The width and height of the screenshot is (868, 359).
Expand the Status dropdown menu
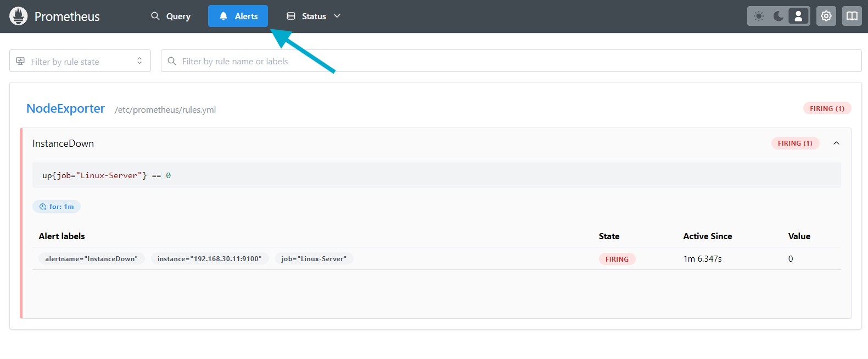313,16
